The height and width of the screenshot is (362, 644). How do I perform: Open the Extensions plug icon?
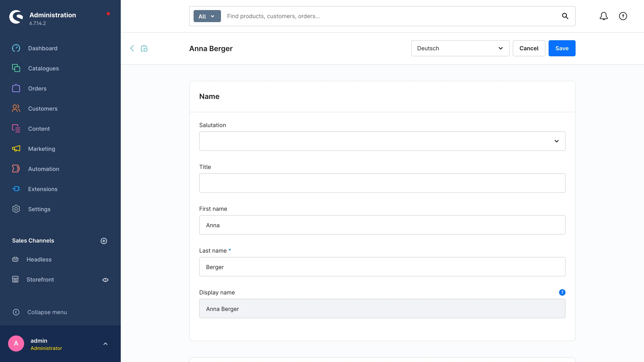16,189
